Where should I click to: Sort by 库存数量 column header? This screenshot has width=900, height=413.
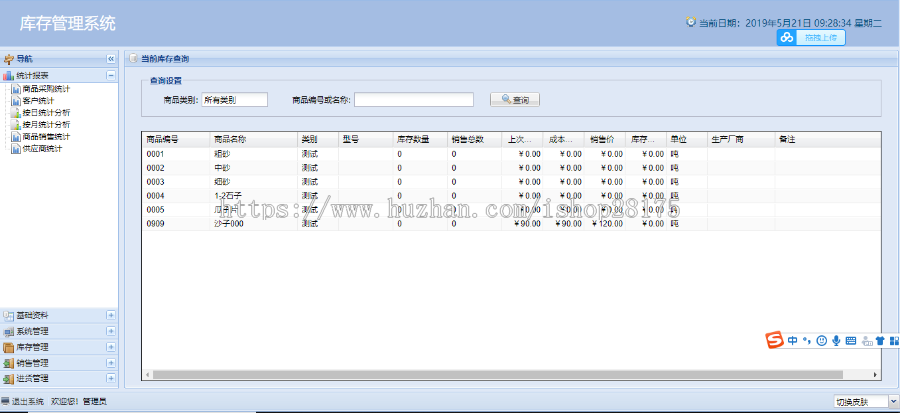(x=420, y=139)
